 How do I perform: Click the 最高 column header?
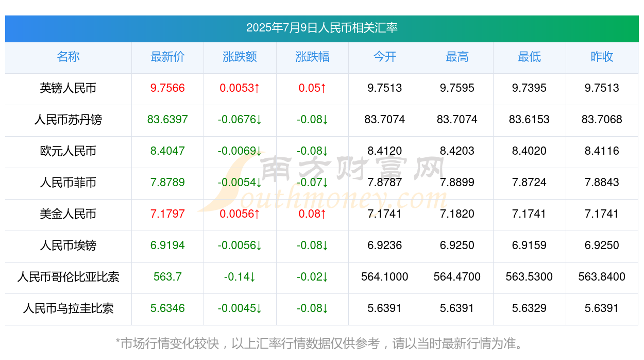(457, 57)
